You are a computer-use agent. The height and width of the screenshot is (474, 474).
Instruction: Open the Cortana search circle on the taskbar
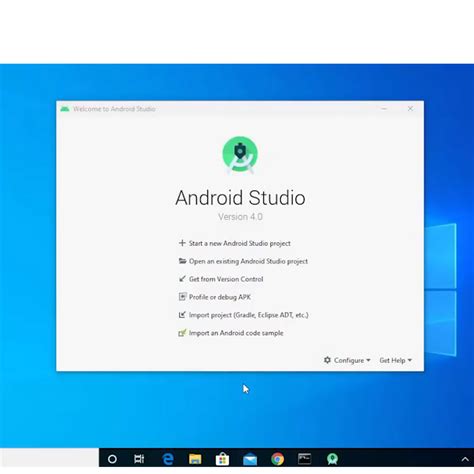[x=112, y=459]
